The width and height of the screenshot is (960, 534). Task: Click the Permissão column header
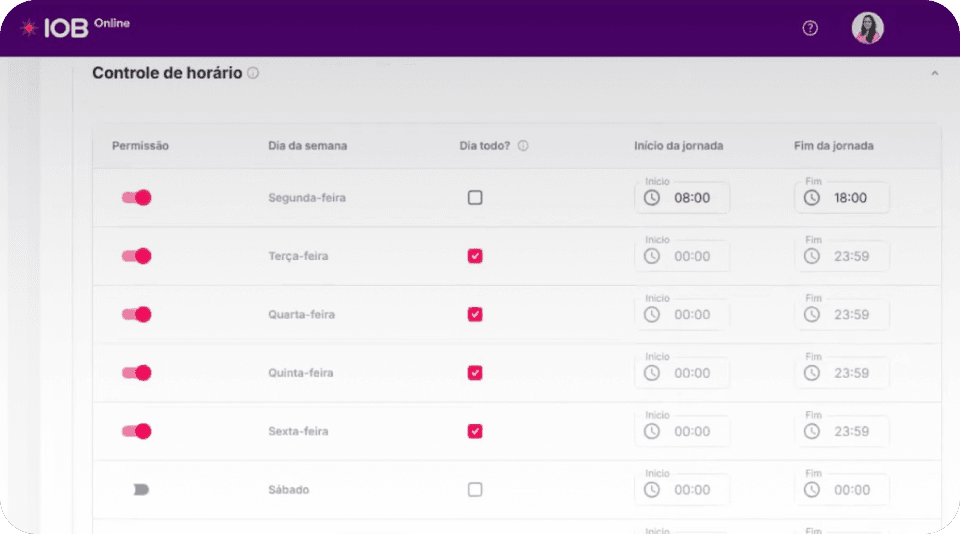(x=140, y=146)
